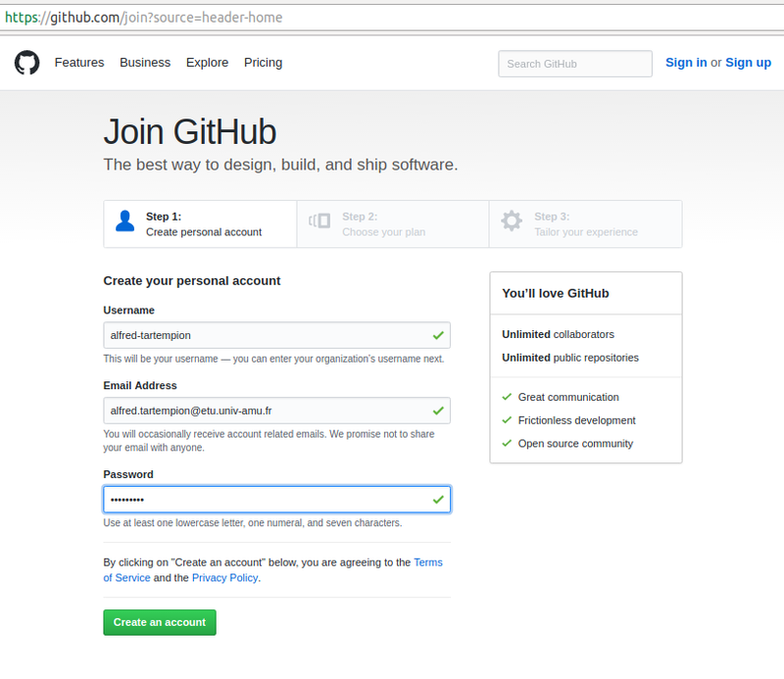Click the checkmark beside Frictionless development
The width and height of the screenshot is (784, 679).
tap(507, 420)
